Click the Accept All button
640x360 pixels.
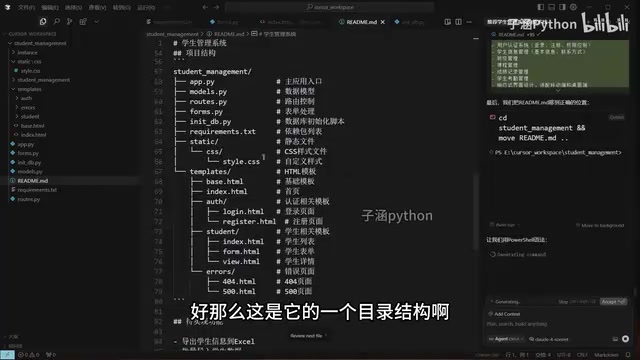point(613,302)
